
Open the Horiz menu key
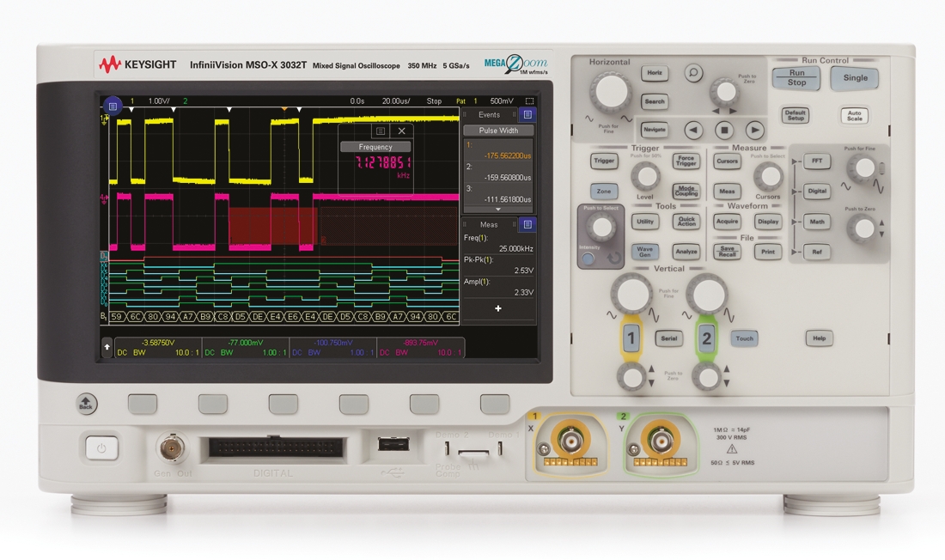click(655, 73)
